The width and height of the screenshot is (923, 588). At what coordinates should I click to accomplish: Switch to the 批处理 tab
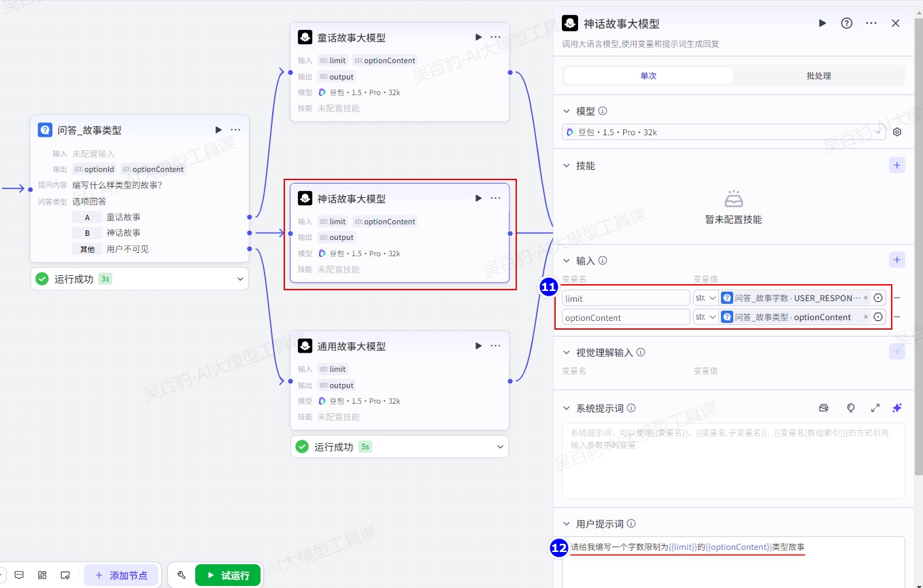point(818,75)
